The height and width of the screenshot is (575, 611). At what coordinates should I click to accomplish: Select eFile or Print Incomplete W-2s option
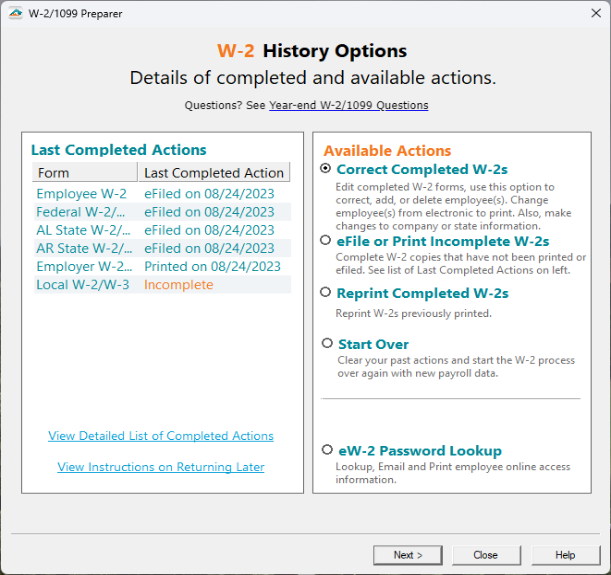click(326, 240)
